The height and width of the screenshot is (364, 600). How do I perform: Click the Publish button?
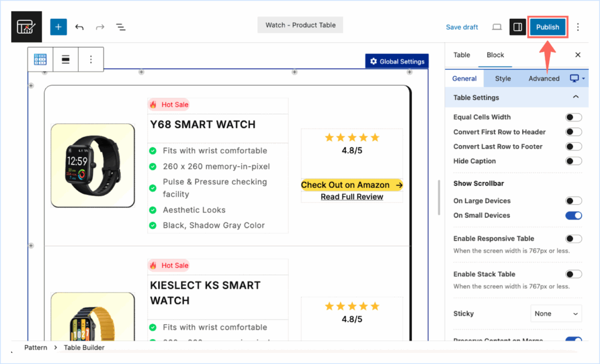(x=547, y=27)
